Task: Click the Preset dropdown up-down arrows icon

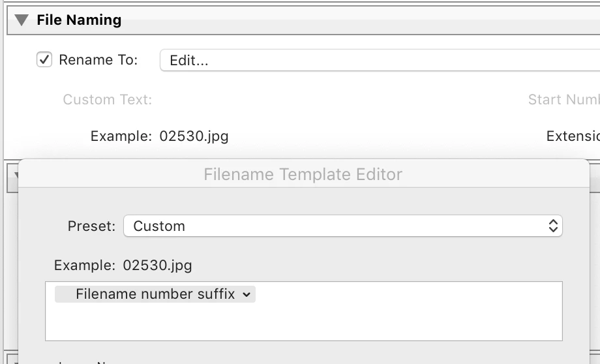Action: 553,226
